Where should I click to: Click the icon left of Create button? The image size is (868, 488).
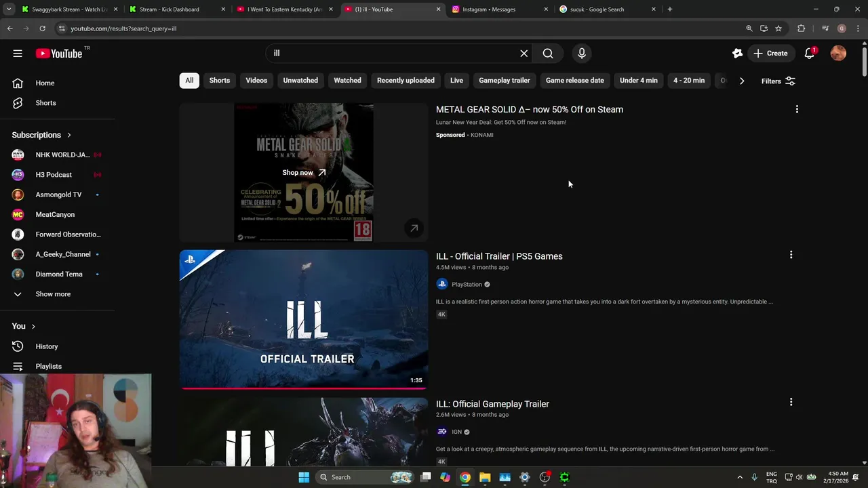coord(737,54)
